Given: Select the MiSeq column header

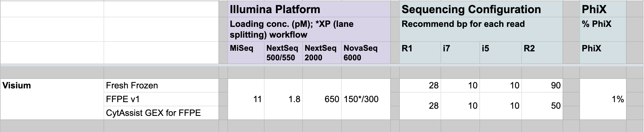Looking at the screenshot, I should (246, 53).
